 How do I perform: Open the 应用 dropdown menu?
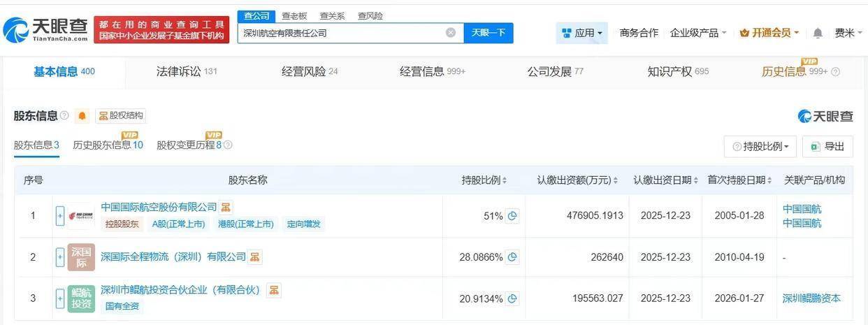click(x=582, y=33)
